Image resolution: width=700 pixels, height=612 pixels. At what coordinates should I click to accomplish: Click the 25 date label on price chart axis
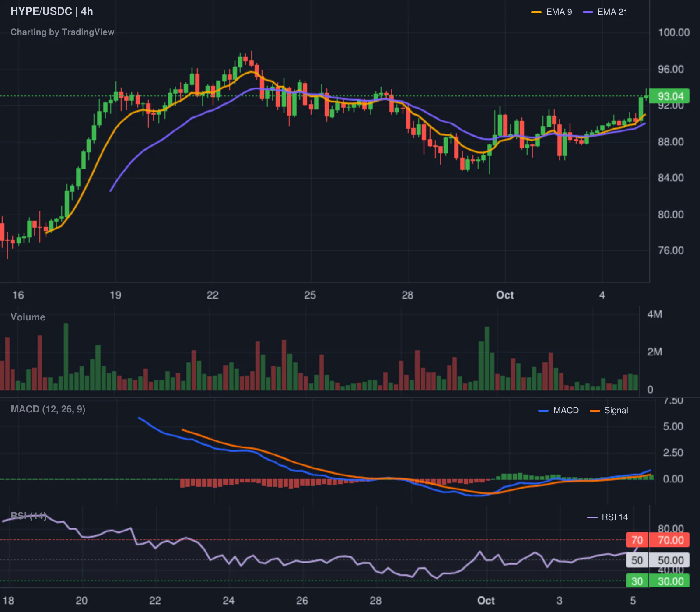click(x=310, y=295)
